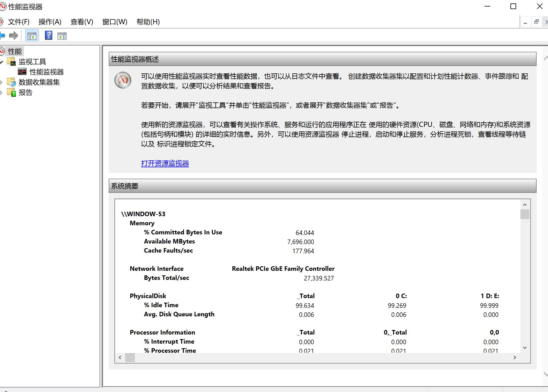
Task: Click the system summary scroll up arrow
Action: (x=525, y=205)
